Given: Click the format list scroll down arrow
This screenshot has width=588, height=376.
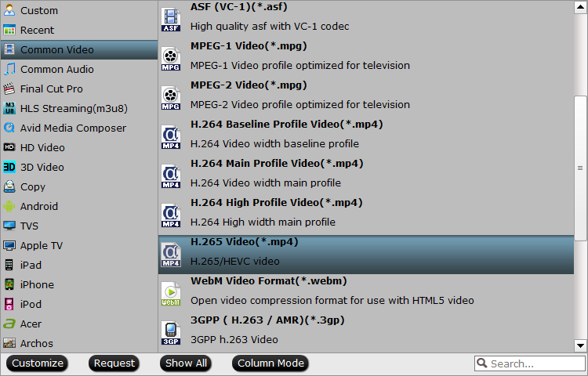Looking at the screenshot, I should click(580, 345).
